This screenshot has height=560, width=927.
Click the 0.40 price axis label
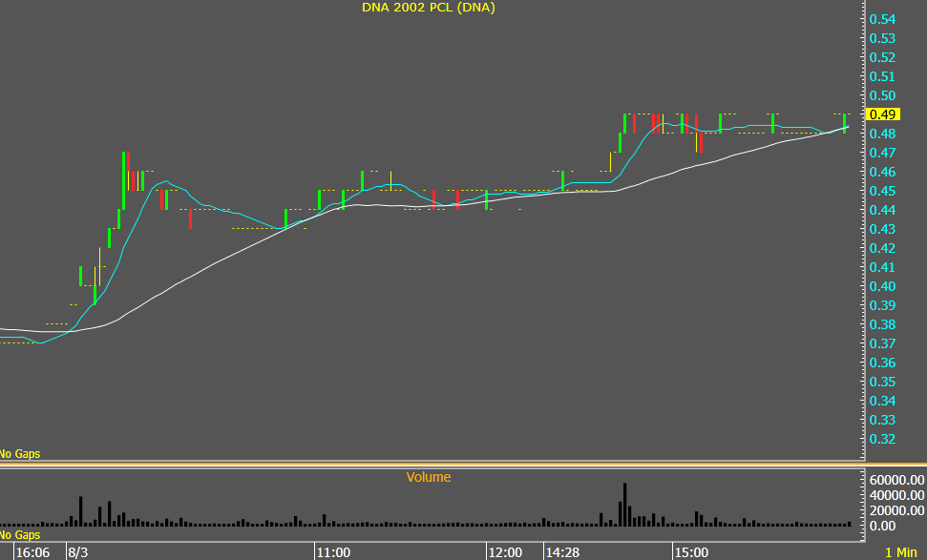(x=883, y=286)
